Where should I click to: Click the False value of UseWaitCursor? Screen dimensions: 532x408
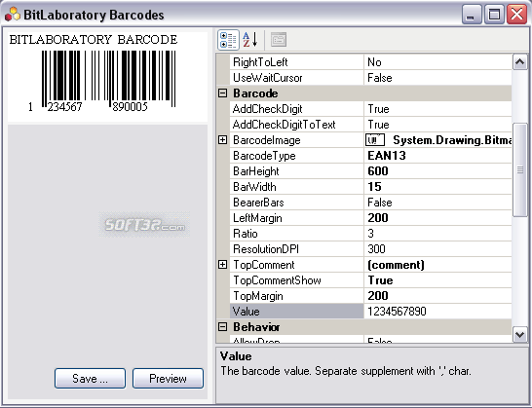[380, 78]
